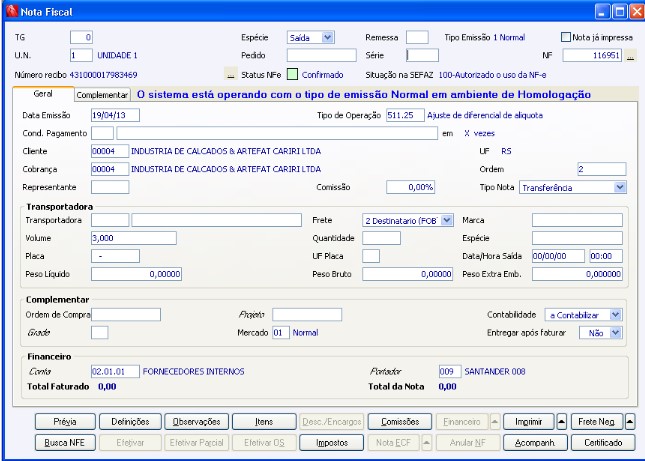Click the NF number field 116951
The width and height of the screenshot is (645, 461).
[x=592, y=55]
